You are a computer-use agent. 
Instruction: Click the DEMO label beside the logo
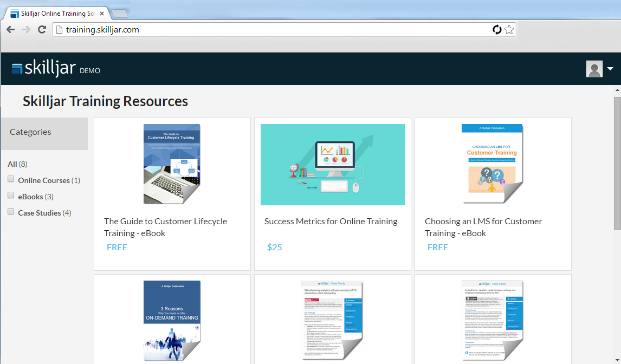[90, 71]
